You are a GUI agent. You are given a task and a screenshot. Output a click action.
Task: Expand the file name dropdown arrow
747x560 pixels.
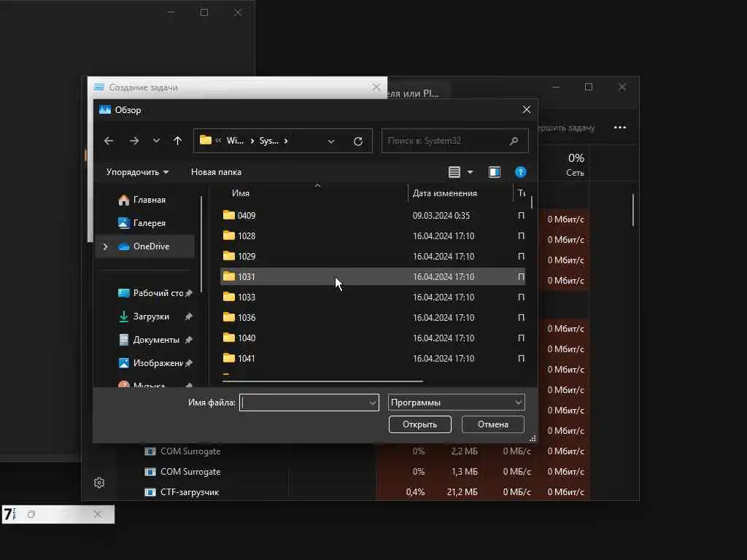coord(373,402)
